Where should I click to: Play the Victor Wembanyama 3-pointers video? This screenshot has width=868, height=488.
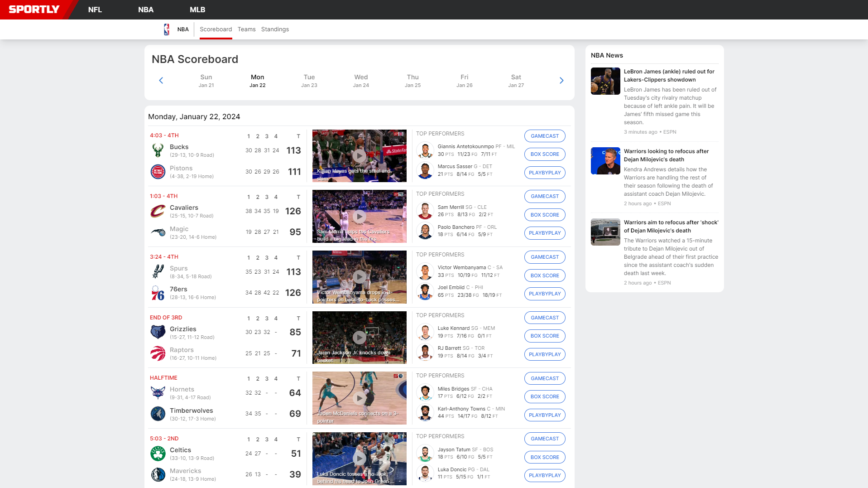click(360, 277)
